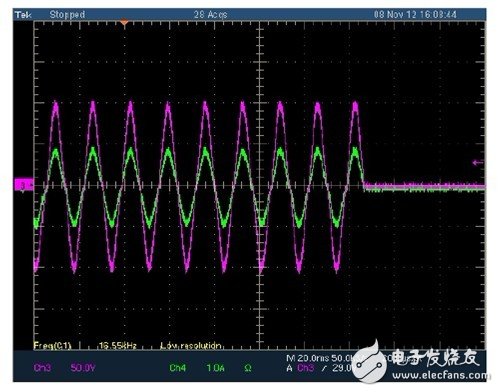Click the Tek logo in status bar
The width and height of the screenshot is (499, 392).
tap(23, 15)
